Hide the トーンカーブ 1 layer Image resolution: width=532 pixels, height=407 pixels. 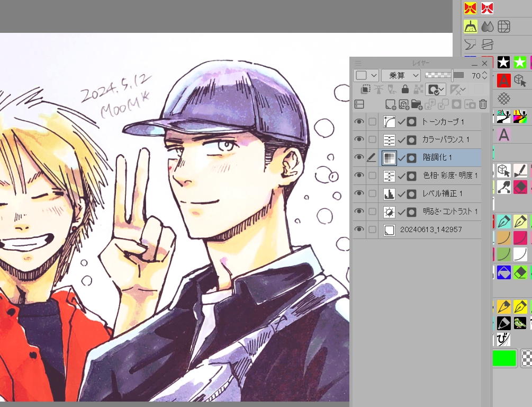(359, 122)
